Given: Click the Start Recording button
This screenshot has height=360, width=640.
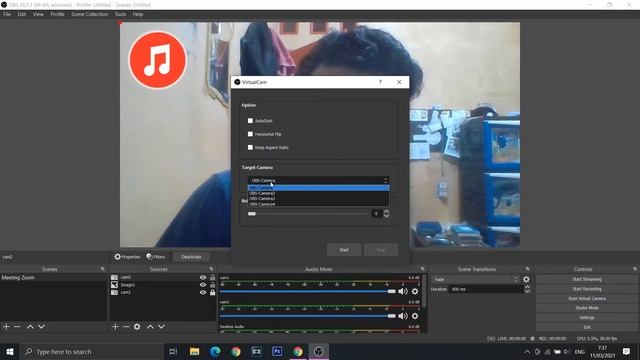Looking at the screenshot, I should coord(587,289).
